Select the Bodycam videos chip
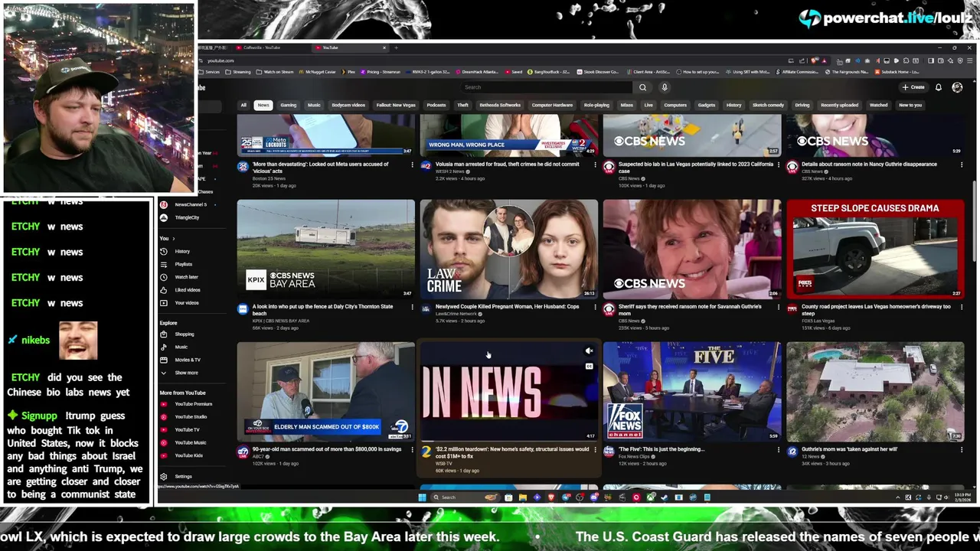Screen dimensions: 980x551 click(x=348, y=105)
